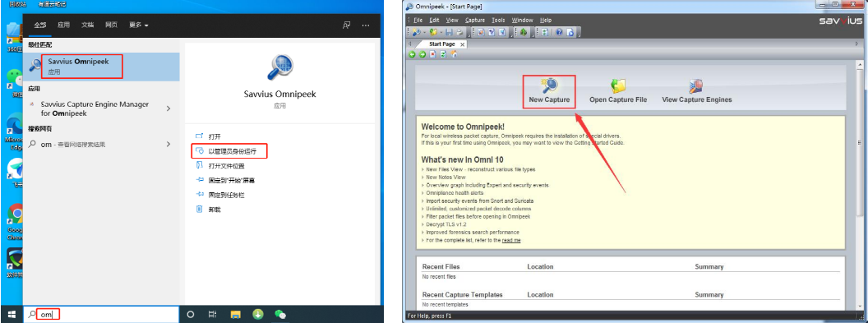The image size is (868, 323).
Task: Click the home icon on Start Page toolbar
Action: 454,53
